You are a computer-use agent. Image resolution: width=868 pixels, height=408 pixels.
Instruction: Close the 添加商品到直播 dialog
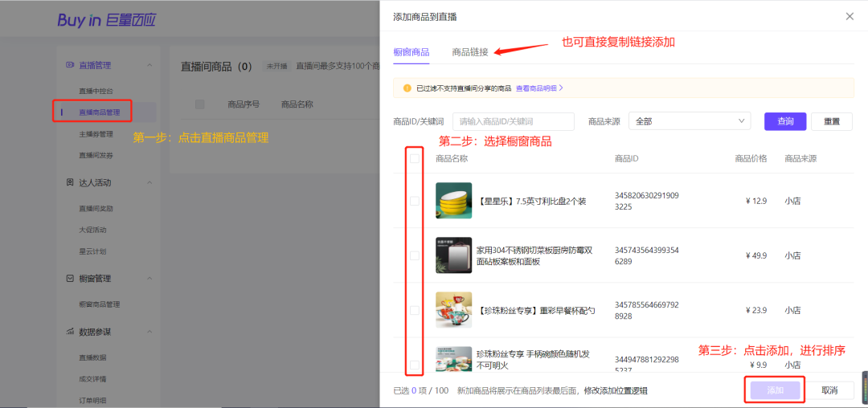pyautogui.click(x=850, y=17)
